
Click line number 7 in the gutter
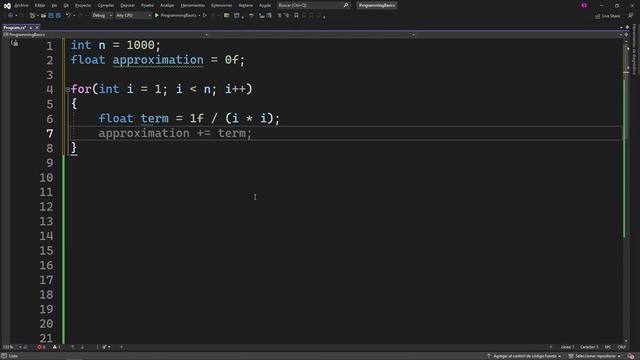[49, 133]
